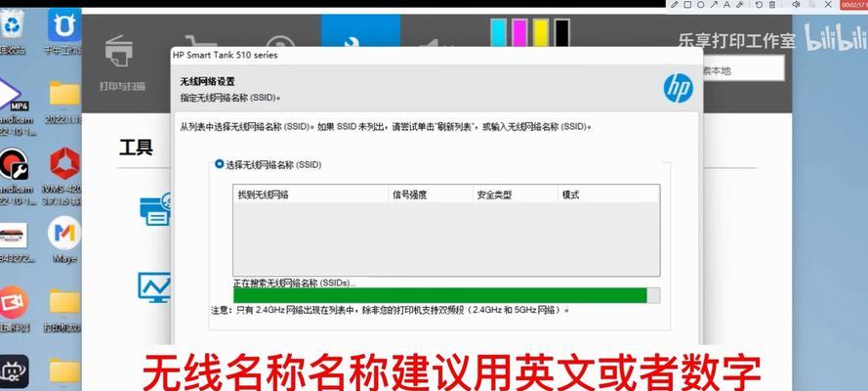This screenshot has width=868, height=391.
Task: Click the yellow ink level indicator
Action: click(x=540, y=32)
